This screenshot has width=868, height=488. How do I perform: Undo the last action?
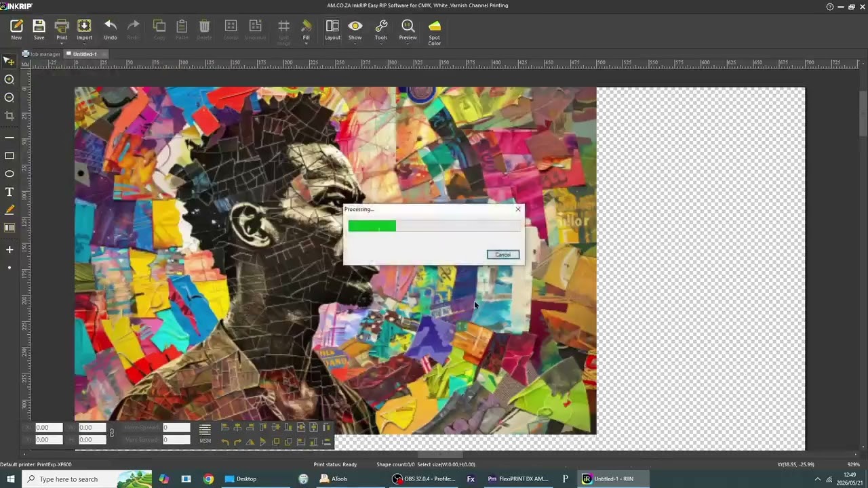point(111,29)
